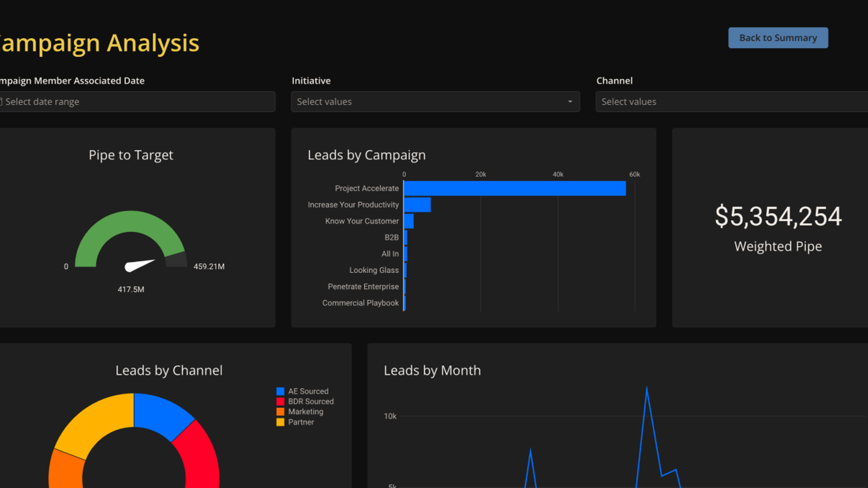Viewport: 868px width, 488px height.
Task: Select the All In campaign label
Action: pyautogui.click(x=390, y=253)
